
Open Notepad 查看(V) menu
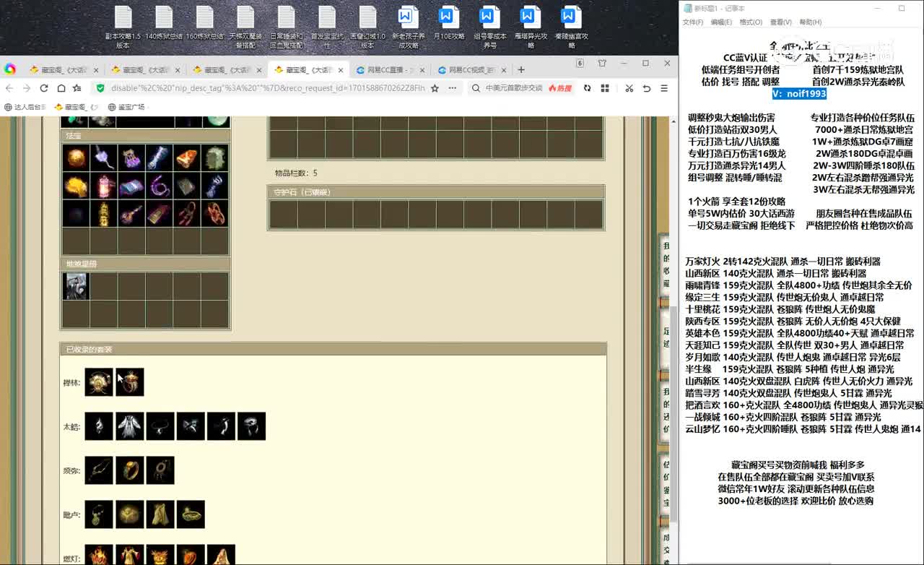click(x=780, y=22)
